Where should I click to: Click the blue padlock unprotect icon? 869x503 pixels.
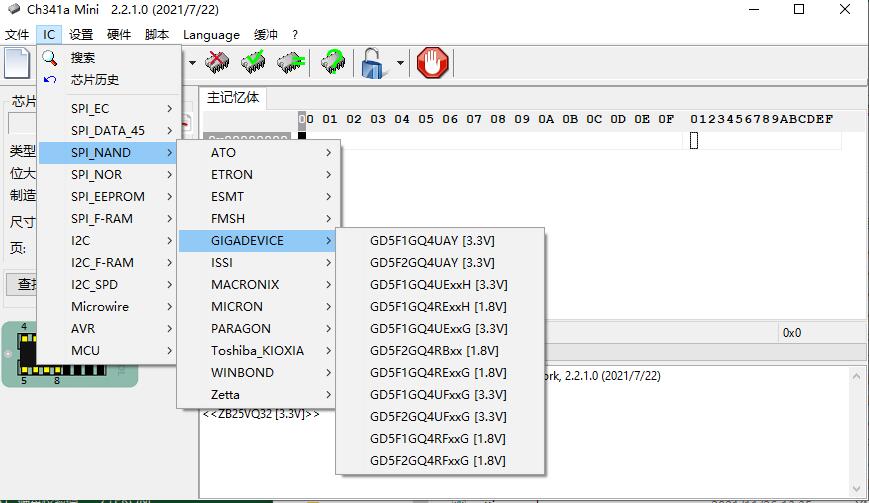click(374, 63)
